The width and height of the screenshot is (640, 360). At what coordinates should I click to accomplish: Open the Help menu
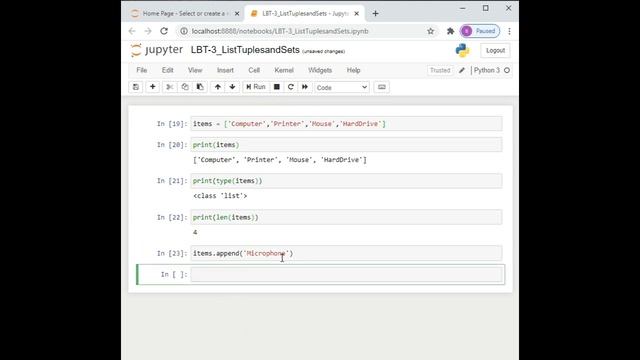tap(353, 70)
